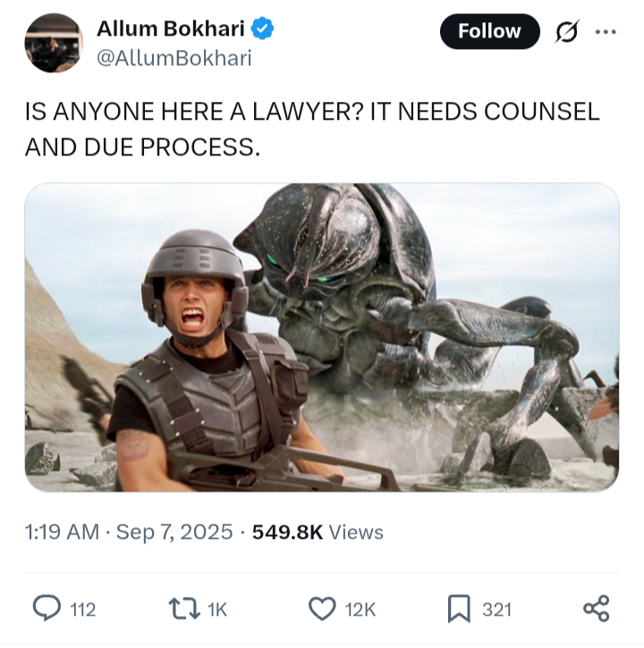
Task: Click the 112 replies count
Action: click(82, 610)
